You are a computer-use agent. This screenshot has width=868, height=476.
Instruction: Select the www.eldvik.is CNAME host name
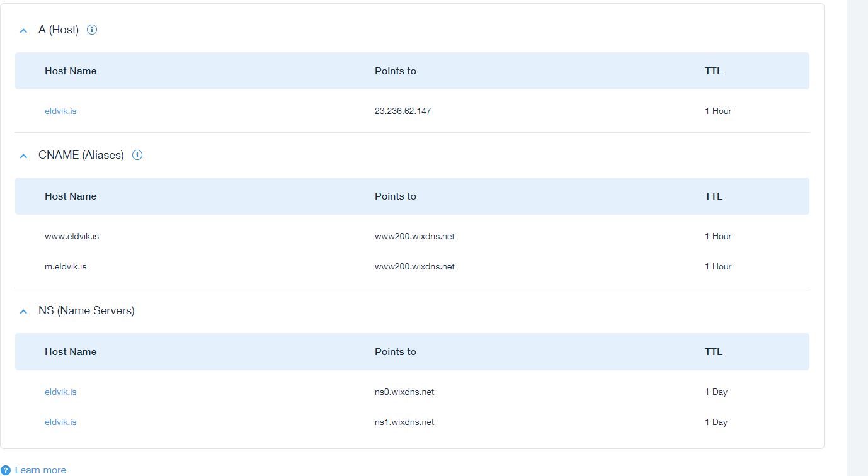click(72, 236)
